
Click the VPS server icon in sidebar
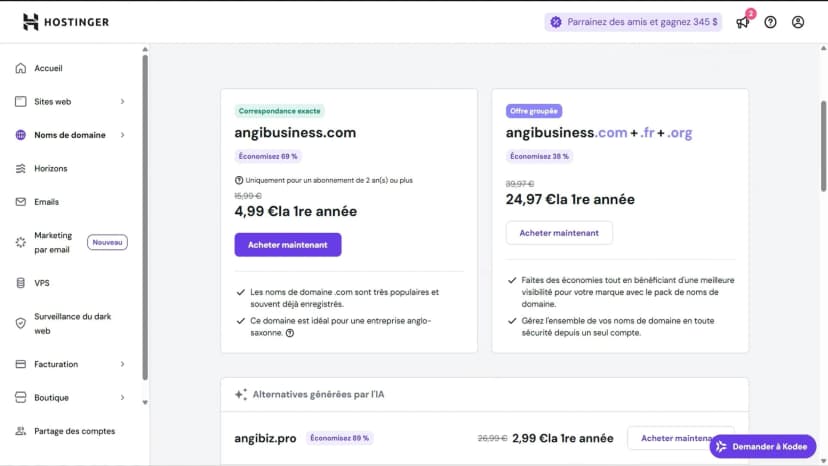20,283
